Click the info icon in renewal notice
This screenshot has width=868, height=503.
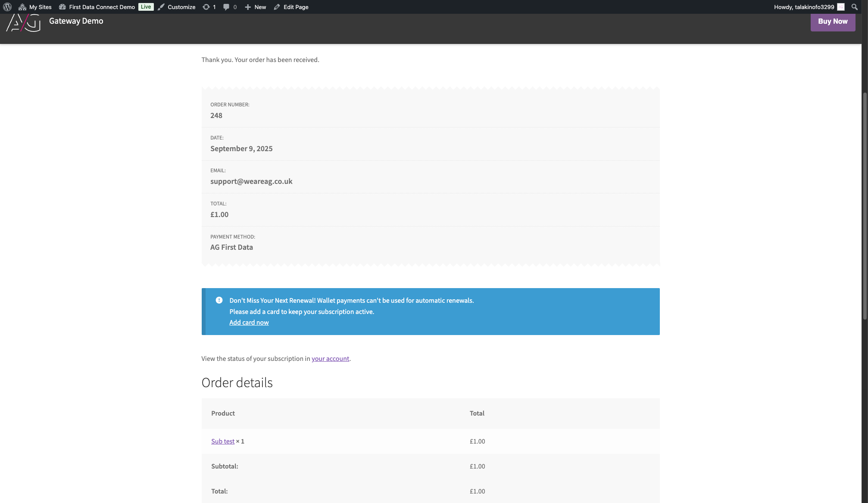219,300
